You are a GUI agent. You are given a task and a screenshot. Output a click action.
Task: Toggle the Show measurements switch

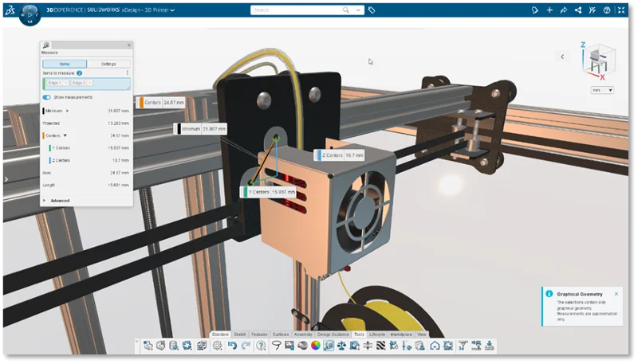click(x=48, y=97)
